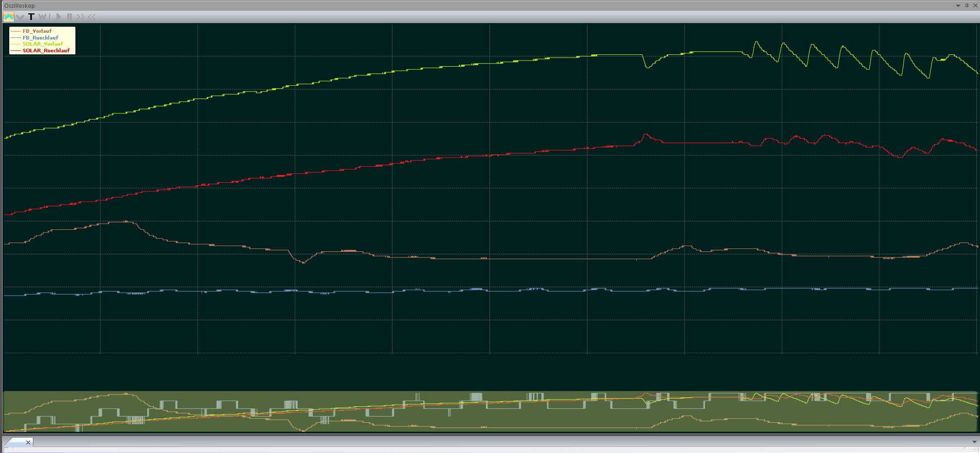Viewport: 980px width, 453px height.
Task: Click the fast-forward double chevron icon
Action: (x=81, y=16)
